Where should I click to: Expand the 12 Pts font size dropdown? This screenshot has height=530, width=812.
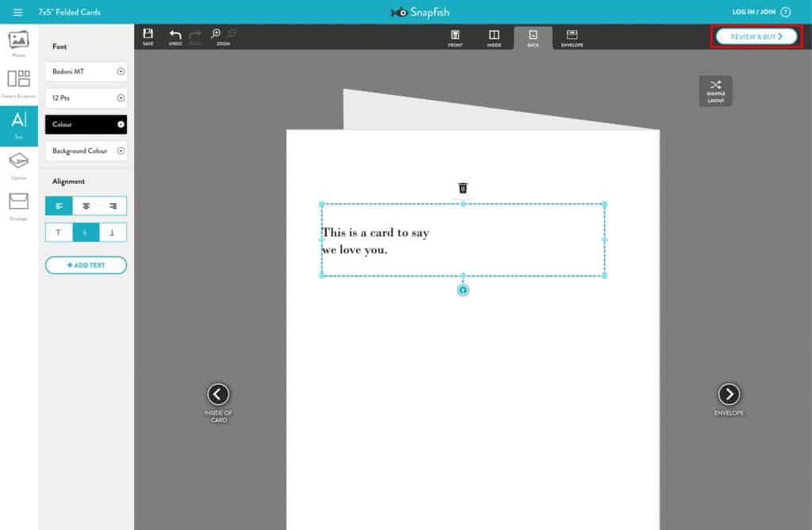86,98
